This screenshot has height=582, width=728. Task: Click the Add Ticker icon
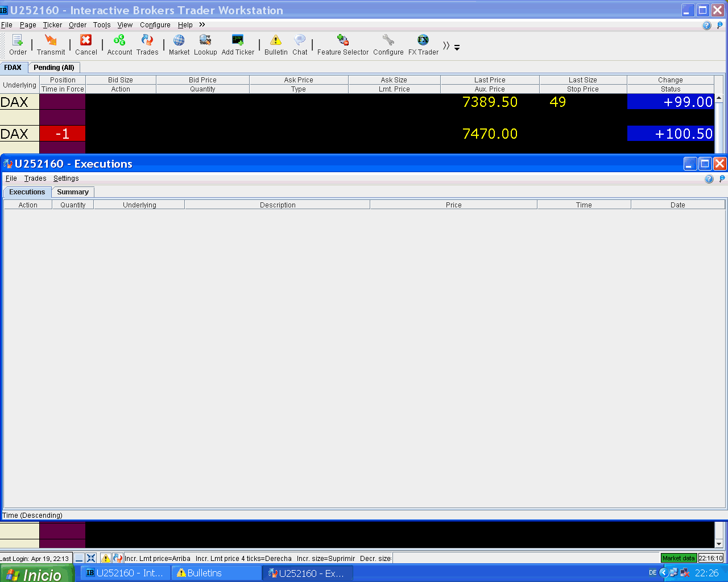pyautogui.click(x=238, y=44)
